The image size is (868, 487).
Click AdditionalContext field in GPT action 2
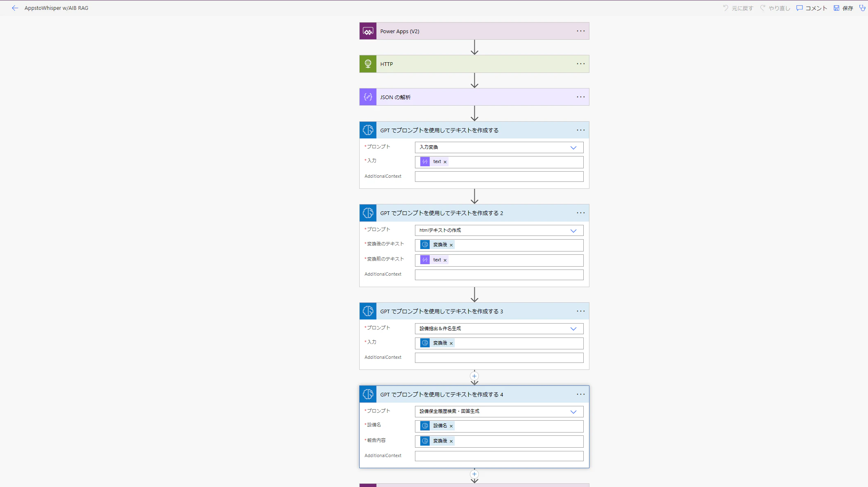point(499,275)
